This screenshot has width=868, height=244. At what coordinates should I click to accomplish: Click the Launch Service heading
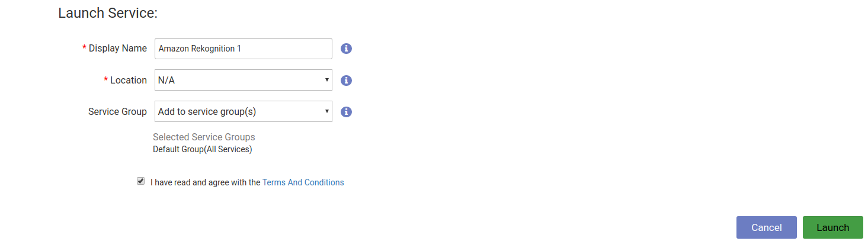pyautogui.click(x=107, y=13)
